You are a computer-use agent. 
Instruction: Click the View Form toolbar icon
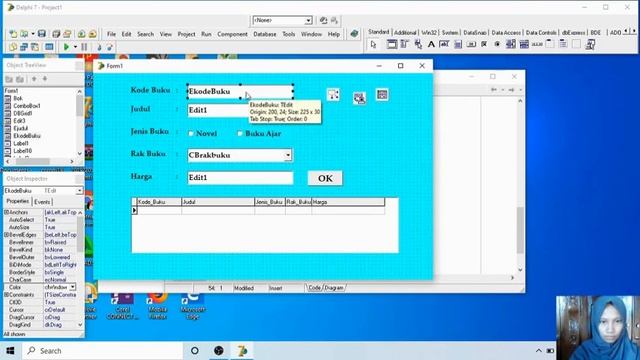click(24, 47)
